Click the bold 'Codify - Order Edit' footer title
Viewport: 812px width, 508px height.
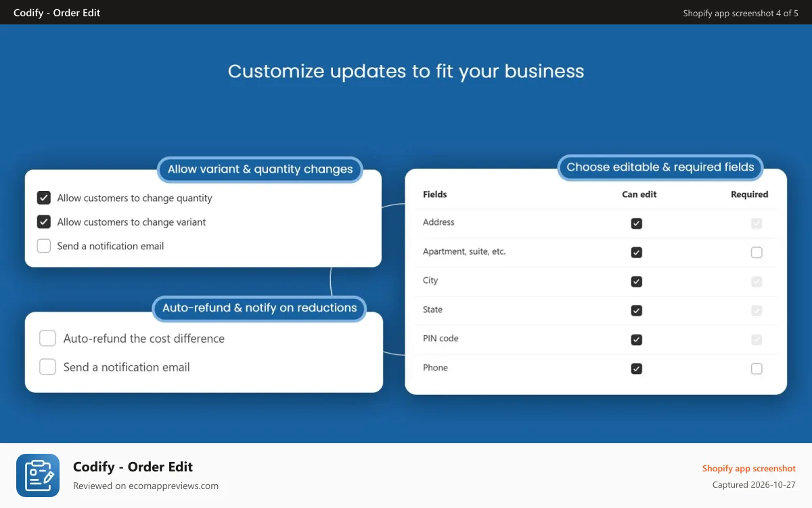click(x=133, y=467)
